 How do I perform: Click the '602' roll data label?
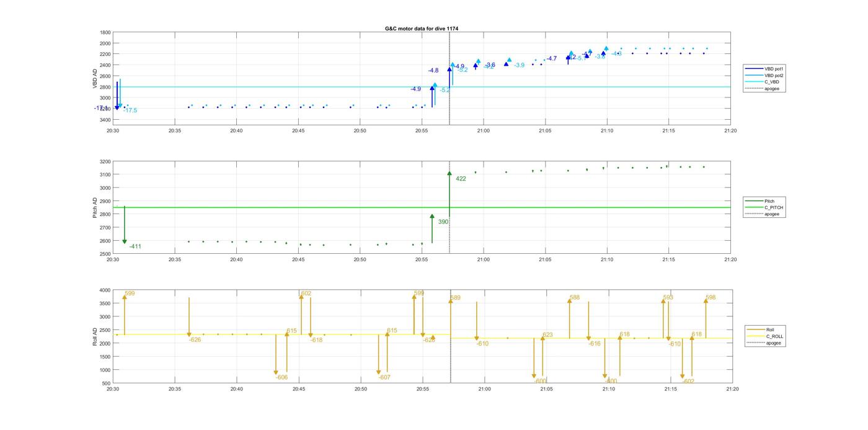306,293
